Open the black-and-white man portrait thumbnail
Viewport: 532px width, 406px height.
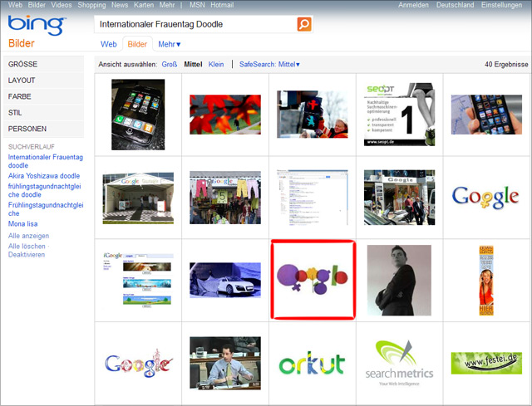pos(399,281)
